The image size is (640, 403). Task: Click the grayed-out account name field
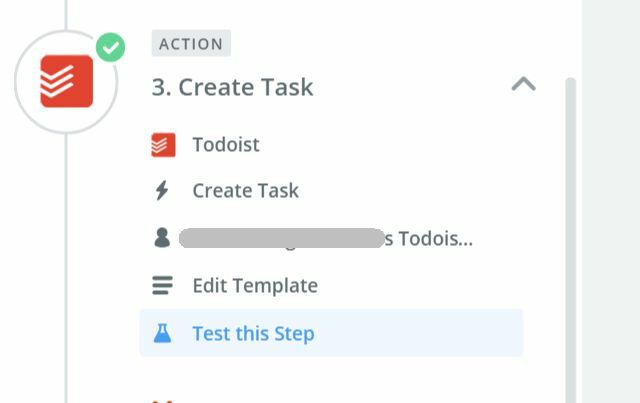pyautogui.click(x=282, y=238)
